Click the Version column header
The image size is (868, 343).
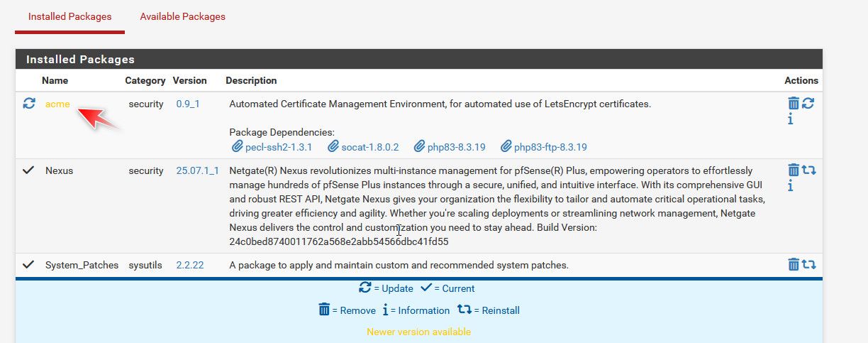pos(190,80)
